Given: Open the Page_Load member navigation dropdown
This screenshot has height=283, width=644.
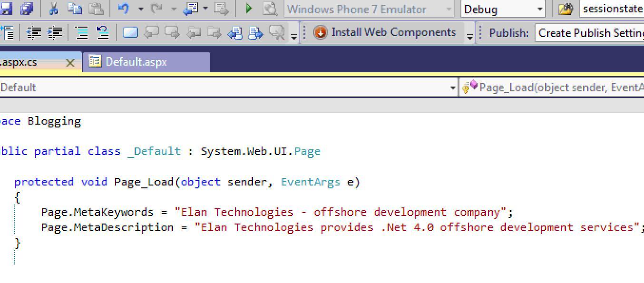Looking at the screenshot, I should tap(552, 88).
